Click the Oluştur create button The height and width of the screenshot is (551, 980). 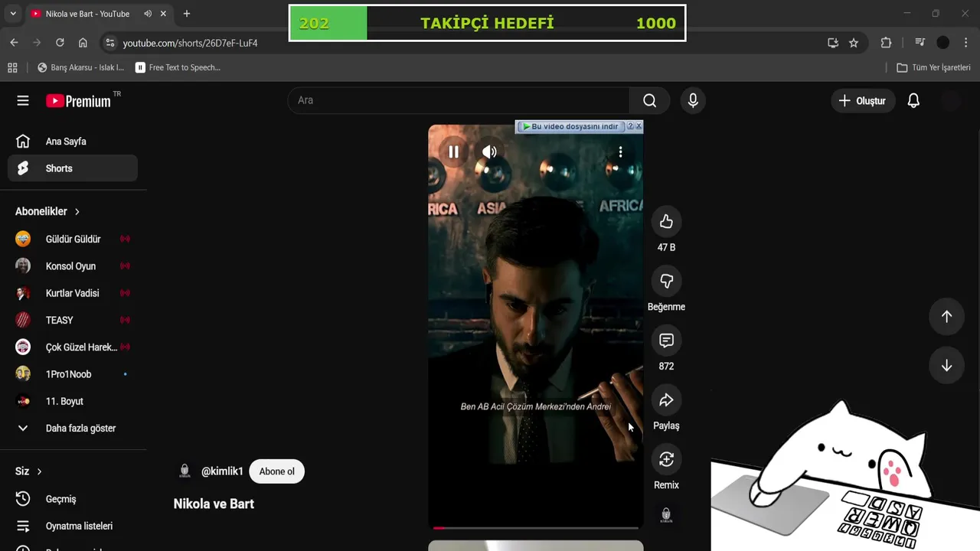[863, 100]
